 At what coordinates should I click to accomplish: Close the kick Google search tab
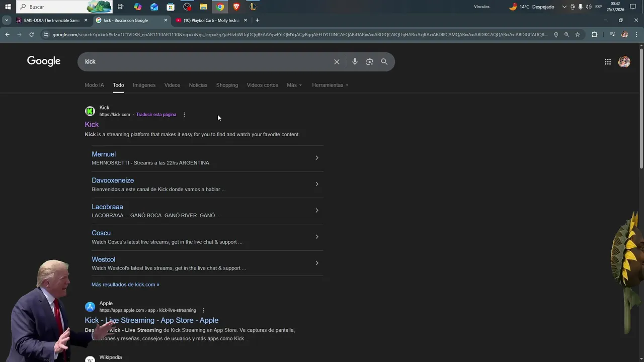166,20
